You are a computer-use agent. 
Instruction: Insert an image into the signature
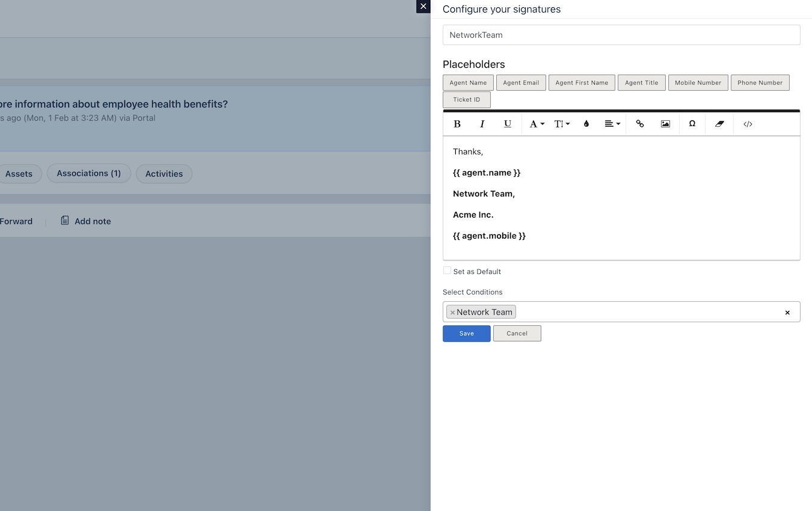pyautogui.click(x=665, y=124)
